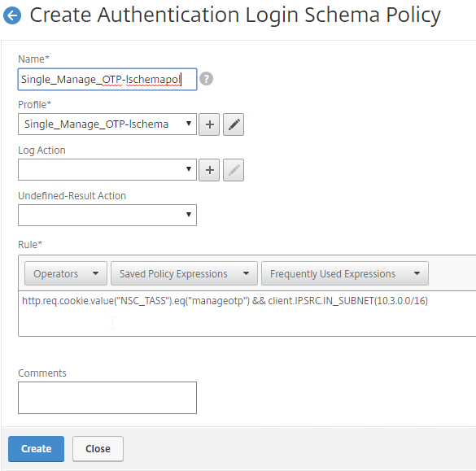Open Frequently Used Expressions menu

click(x=345, y=273)
